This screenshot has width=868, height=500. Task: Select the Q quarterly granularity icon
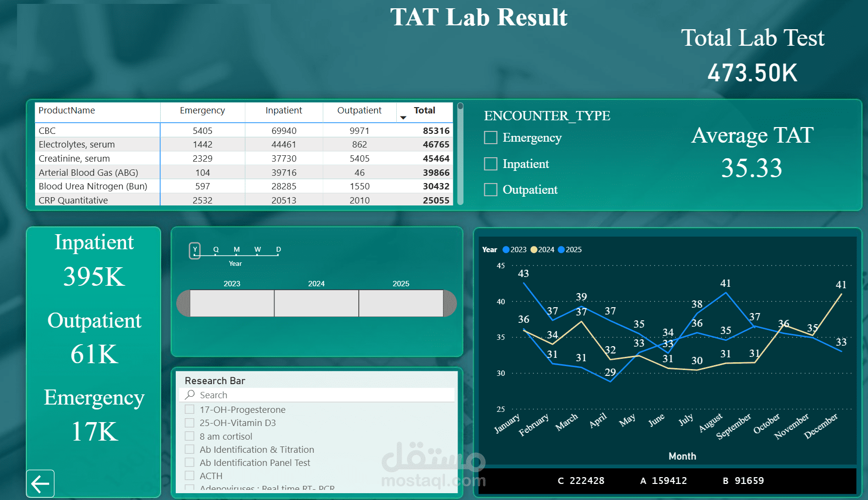tap(215, 249)
